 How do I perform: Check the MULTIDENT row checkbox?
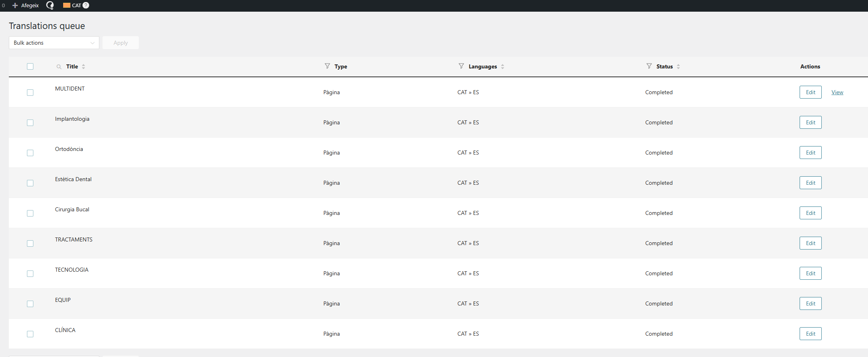click(x=30, y=93)
